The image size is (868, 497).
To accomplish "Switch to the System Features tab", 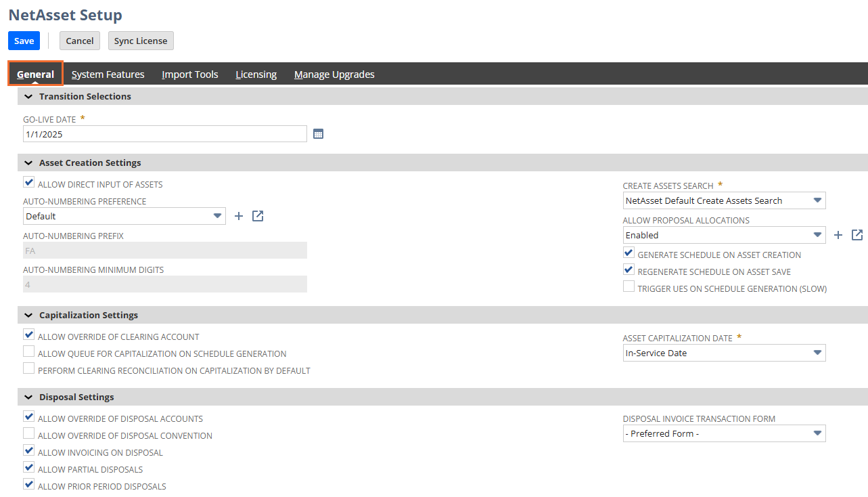I will (108, 74).
